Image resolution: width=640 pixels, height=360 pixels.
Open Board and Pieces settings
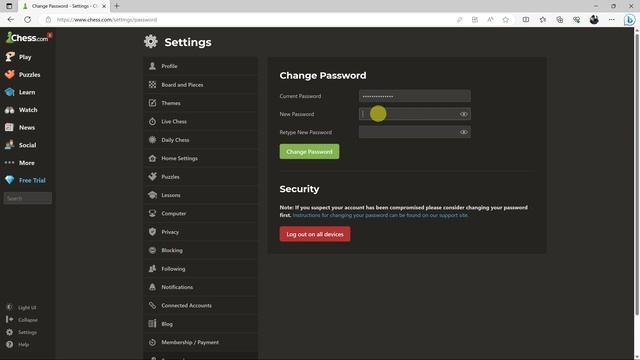tap(200, 84)
